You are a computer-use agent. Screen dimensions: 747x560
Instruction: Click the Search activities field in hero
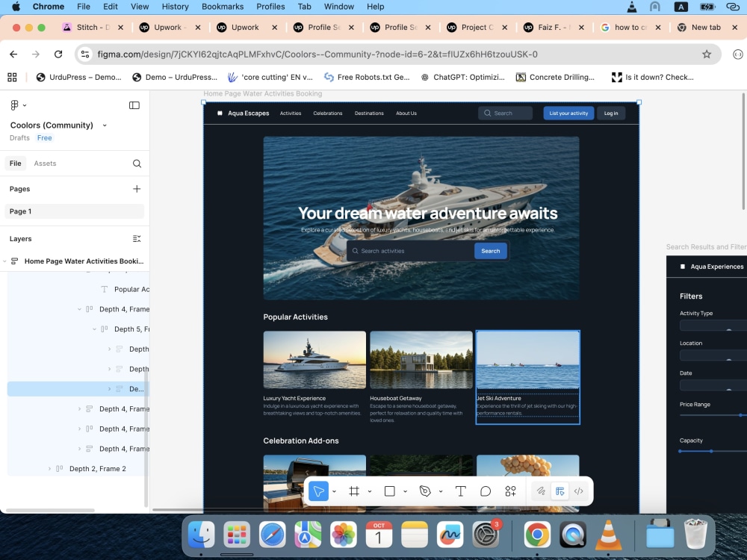coord(411,251)
